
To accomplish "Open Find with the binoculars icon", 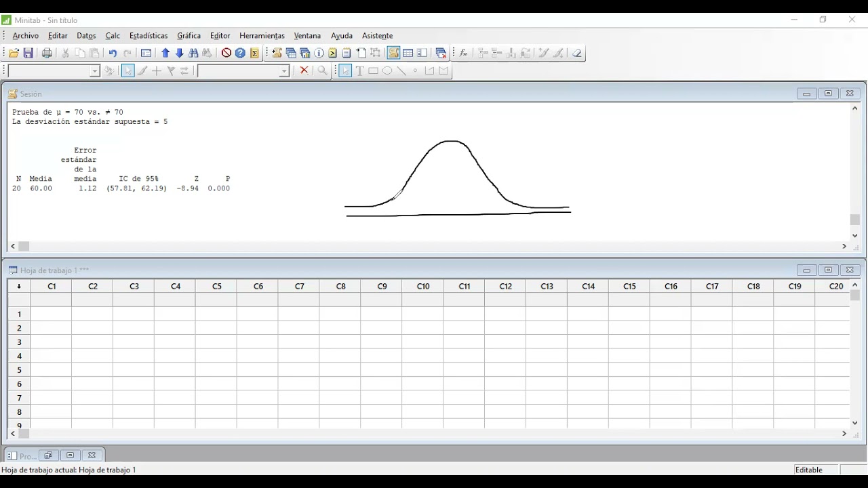I will (x=194, y=53).
